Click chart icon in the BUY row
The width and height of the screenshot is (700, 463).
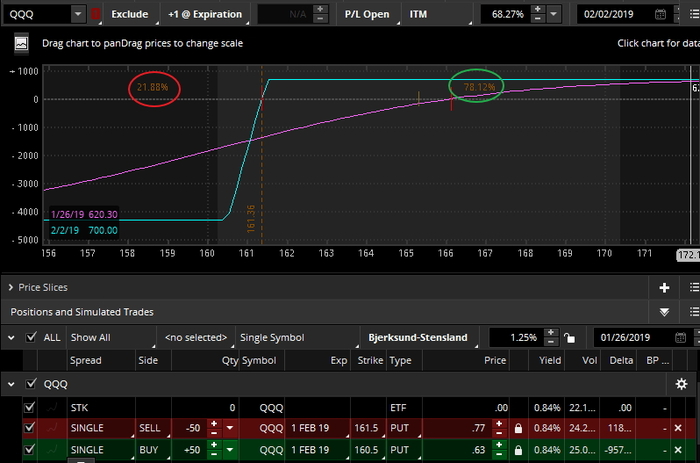click(52, 450)
